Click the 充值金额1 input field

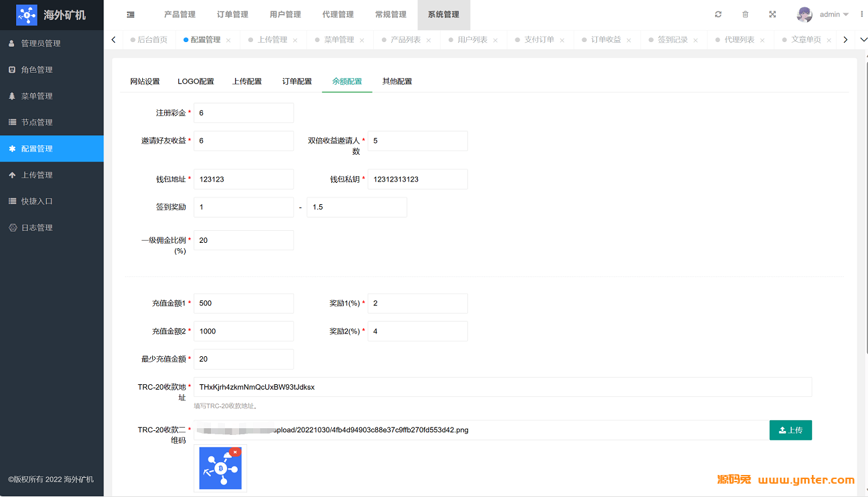click(x=244, y=304)
